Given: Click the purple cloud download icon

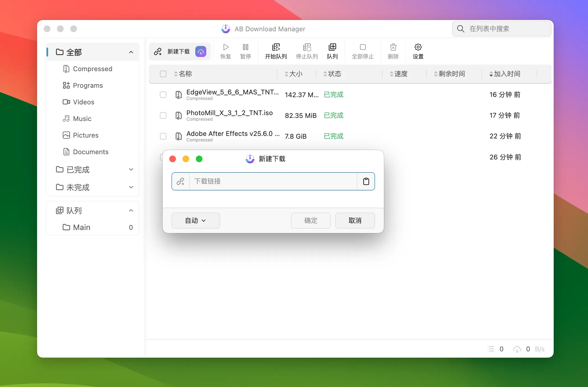Looking at the screenshot, I should pyautogui.click(x=201, y=51).
